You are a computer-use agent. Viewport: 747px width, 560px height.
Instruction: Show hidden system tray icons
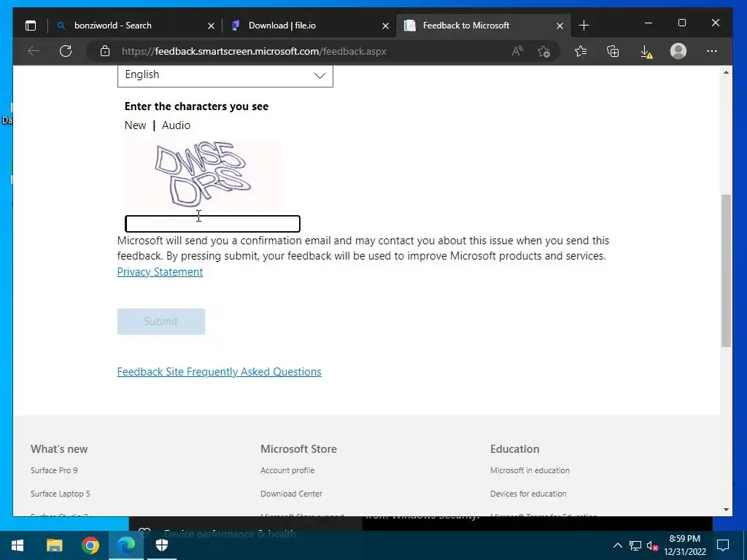tap(617, 545)
